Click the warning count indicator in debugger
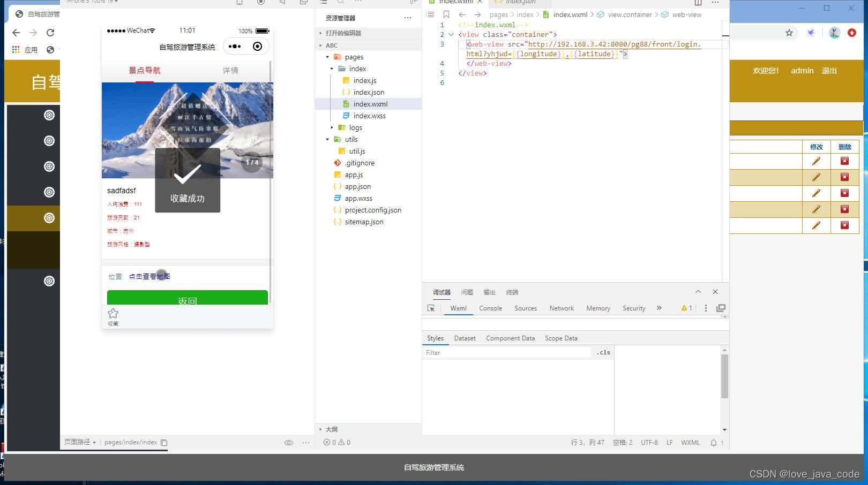 click(x=687, y=308)
